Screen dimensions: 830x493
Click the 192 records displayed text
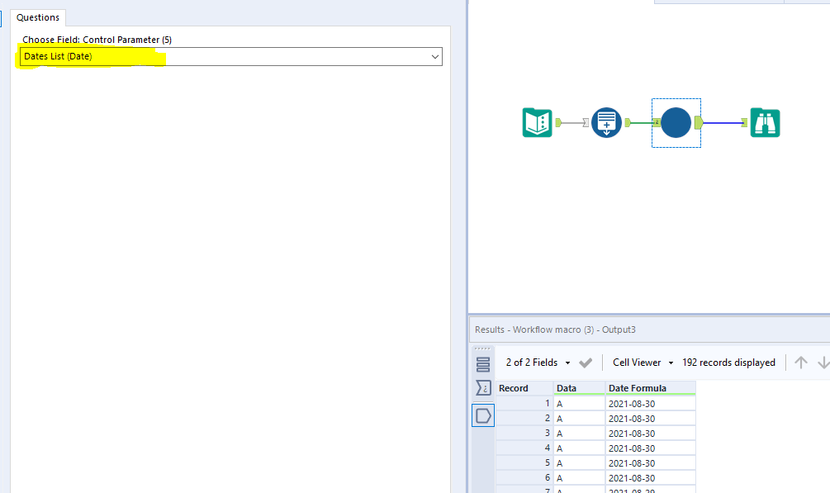point(728,363)
